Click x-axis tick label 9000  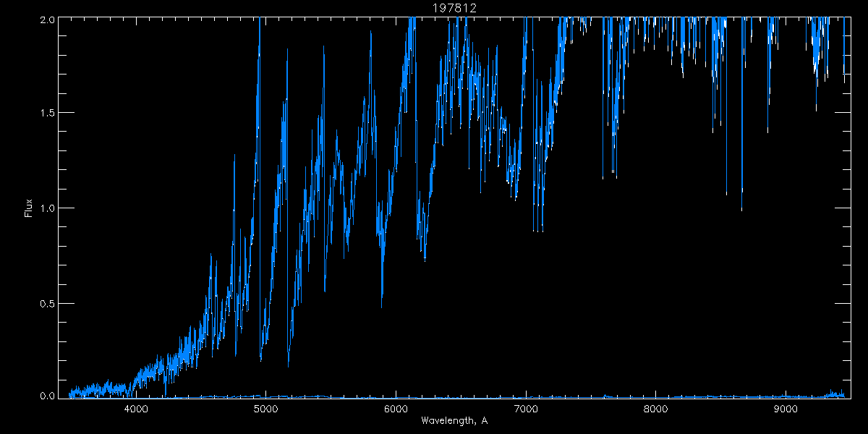tap(785, 409)
